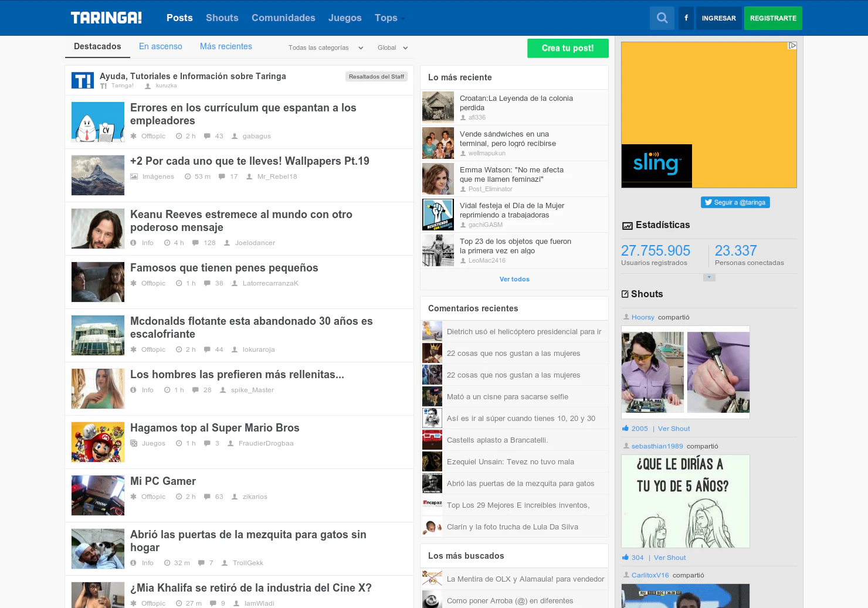Select the Destacados tab
This screenshot has width=868, height=608.
(x=97, y=47)
